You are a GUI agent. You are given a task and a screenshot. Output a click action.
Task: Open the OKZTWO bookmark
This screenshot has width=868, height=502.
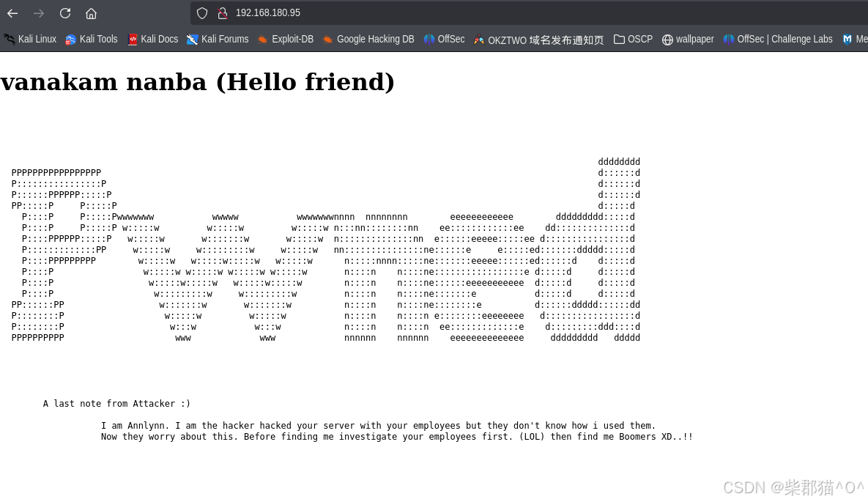(538, 40)
